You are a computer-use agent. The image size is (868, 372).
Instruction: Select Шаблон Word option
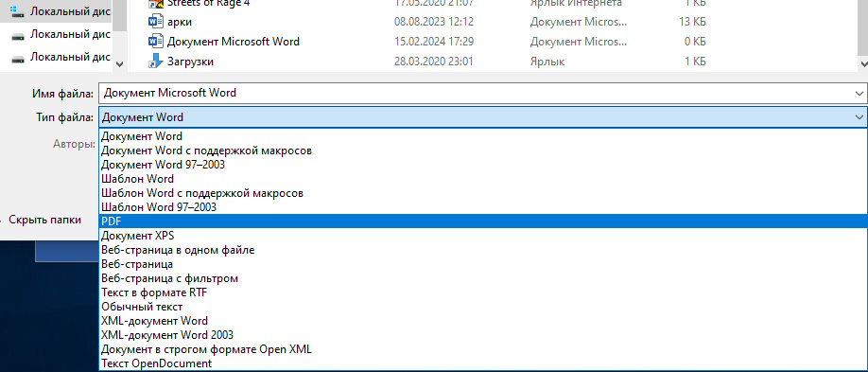(x=483, y=179)
